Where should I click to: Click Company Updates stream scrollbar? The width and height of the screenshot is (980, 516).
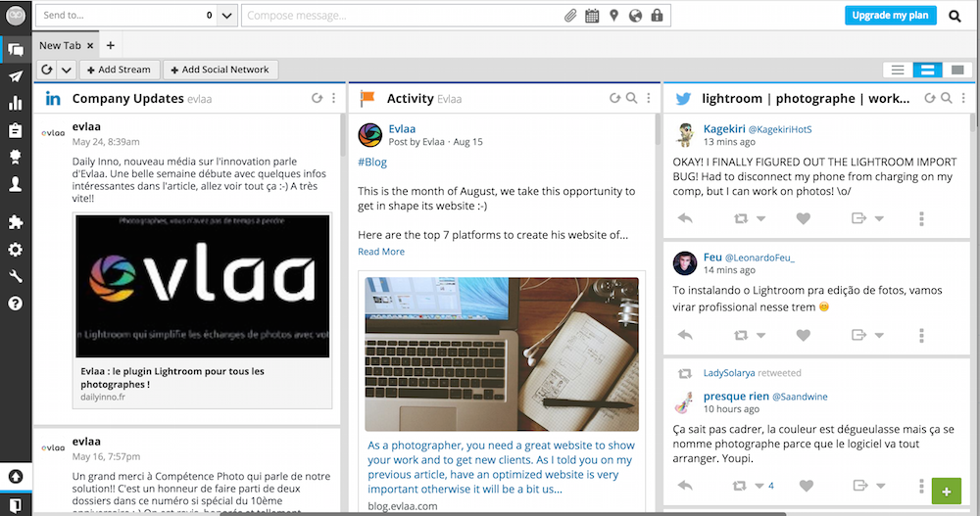tap(342, 135)
